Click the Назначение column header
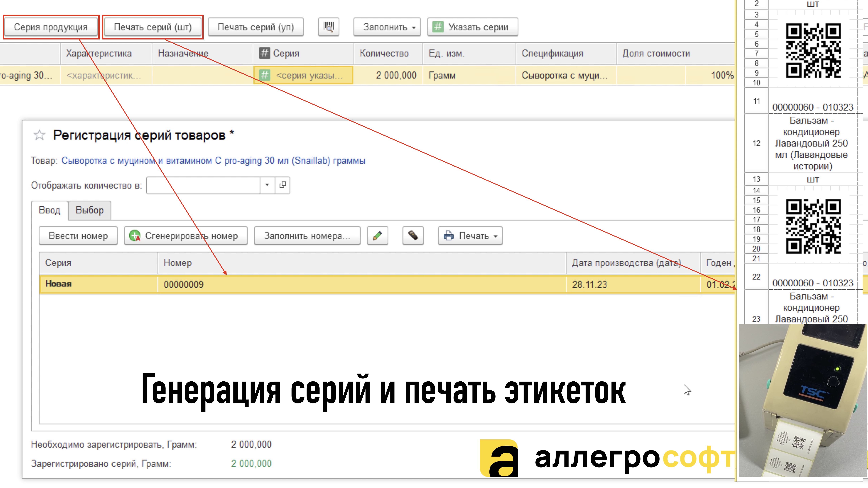 pyautogui.click(x=202, y=53)
